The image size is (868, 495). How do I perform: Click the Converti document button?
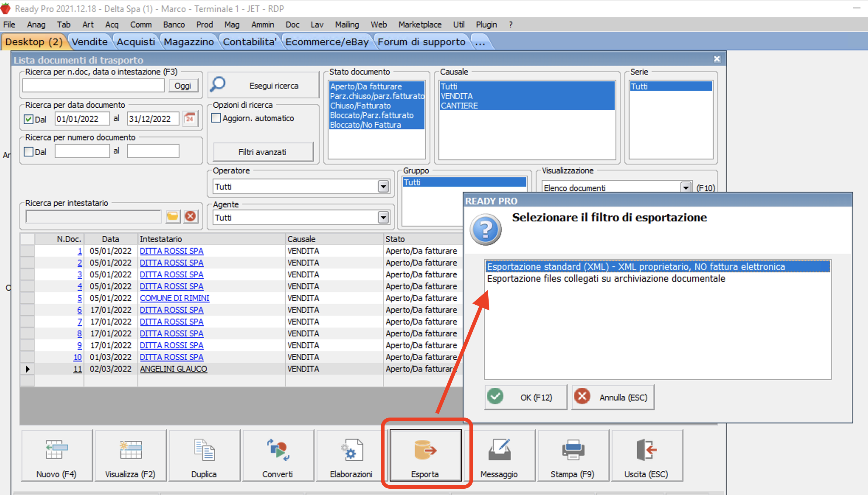tap(278, 456)
